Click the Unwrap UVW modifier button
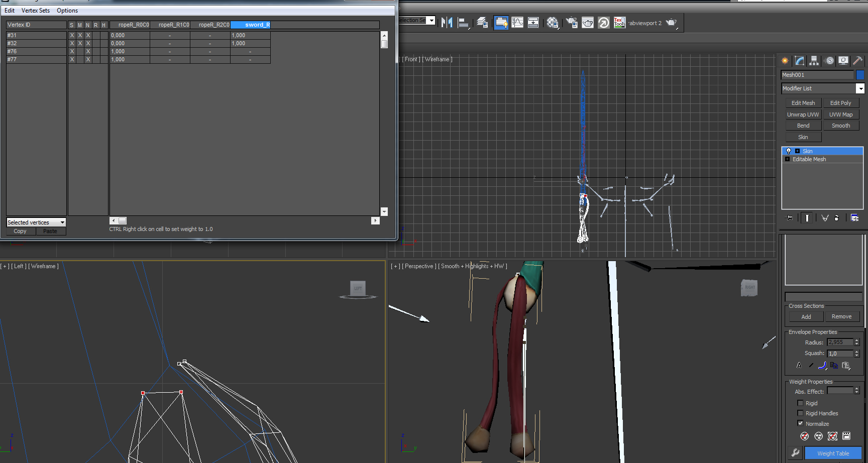 click(803, 114)
